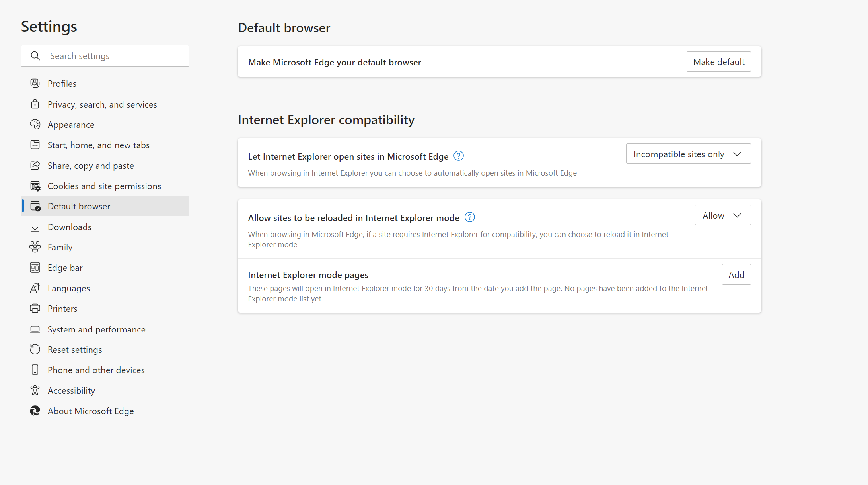Click help icon beside Internet Explorer open sites

459,156
